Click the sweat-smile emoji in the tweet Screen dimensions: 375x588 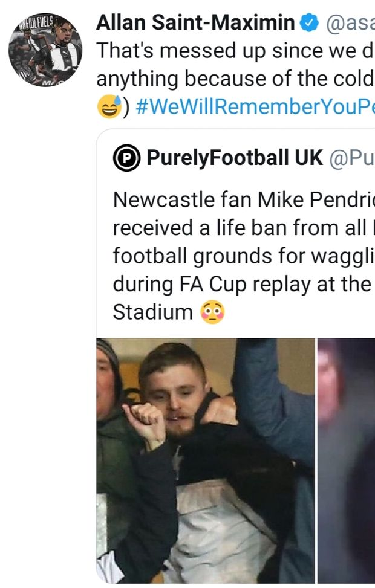coord(108,106)
